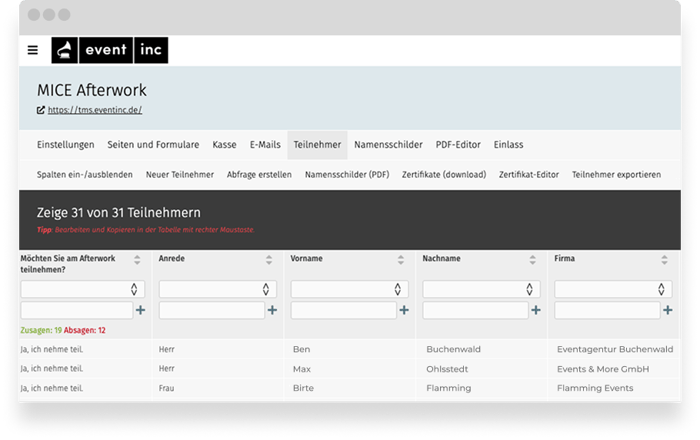Click the Nachname filter text field
Viewport: 700px width, 440px height.
pyautogui.click(x=476, y=310)
